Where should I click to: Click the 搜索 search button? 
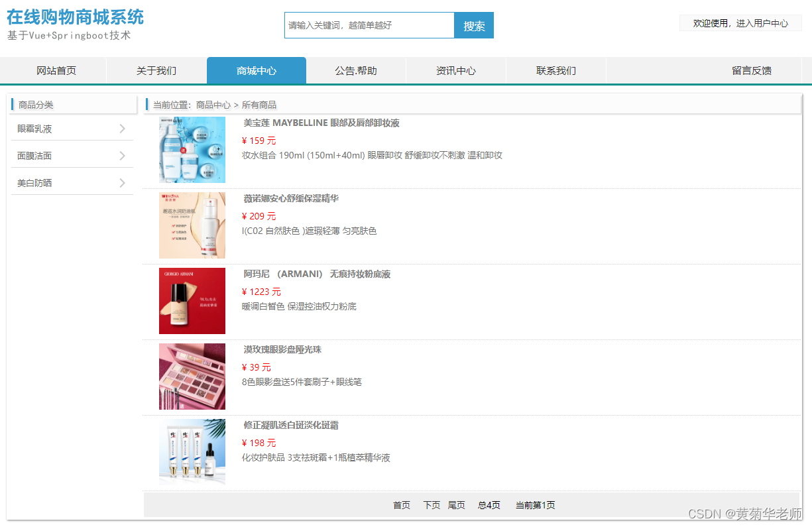[474, 25]
